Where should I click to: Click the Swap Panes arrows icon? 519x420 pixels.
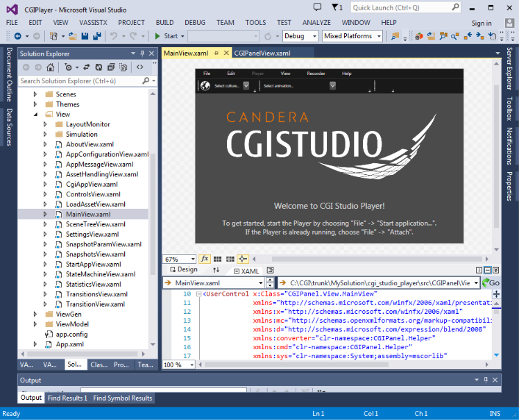coord(216,270)
